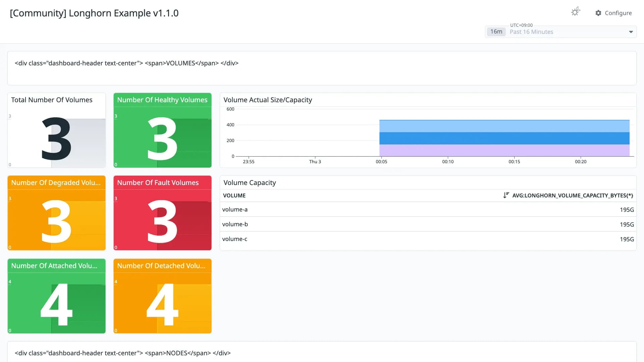Screen dimensions: 644x362
Task: Click the 16m time badge
Action: [496, 32]
